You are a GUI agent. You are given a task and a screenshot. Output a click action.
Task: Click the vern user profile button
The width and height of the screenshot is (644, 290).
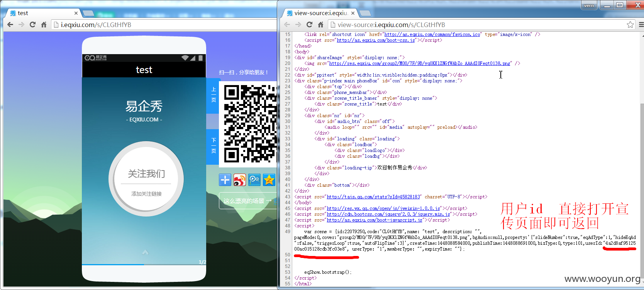point(589,5)
